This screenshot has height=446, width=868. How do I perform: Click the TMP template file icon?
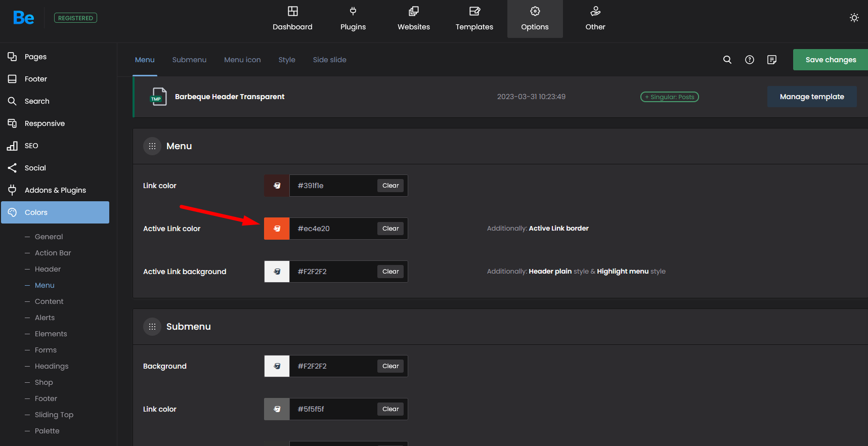point(158,97)
